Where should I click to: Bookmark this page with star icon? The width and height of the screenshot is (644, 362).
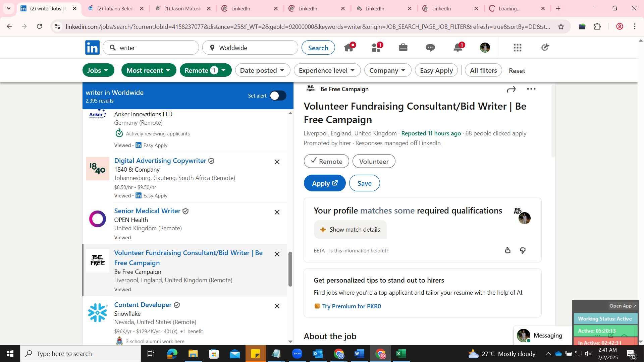tap(561, 26)
